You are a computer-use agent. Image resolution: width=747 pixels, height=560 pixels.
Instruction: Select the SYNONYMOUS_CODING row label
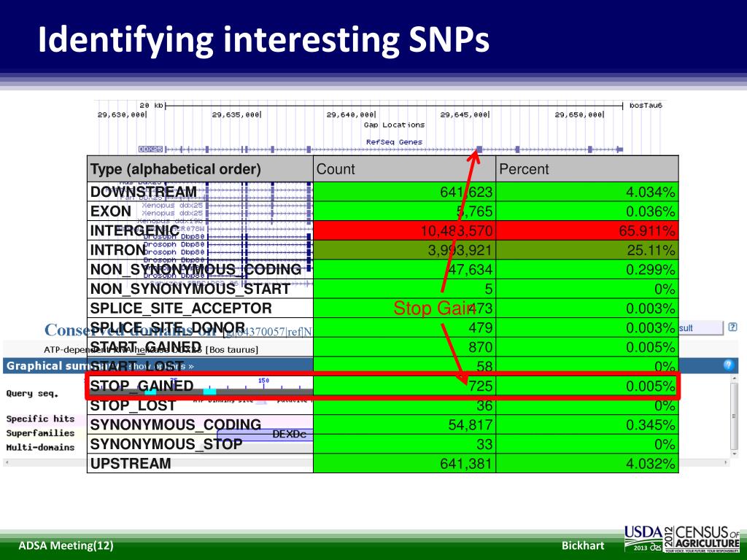176,424
